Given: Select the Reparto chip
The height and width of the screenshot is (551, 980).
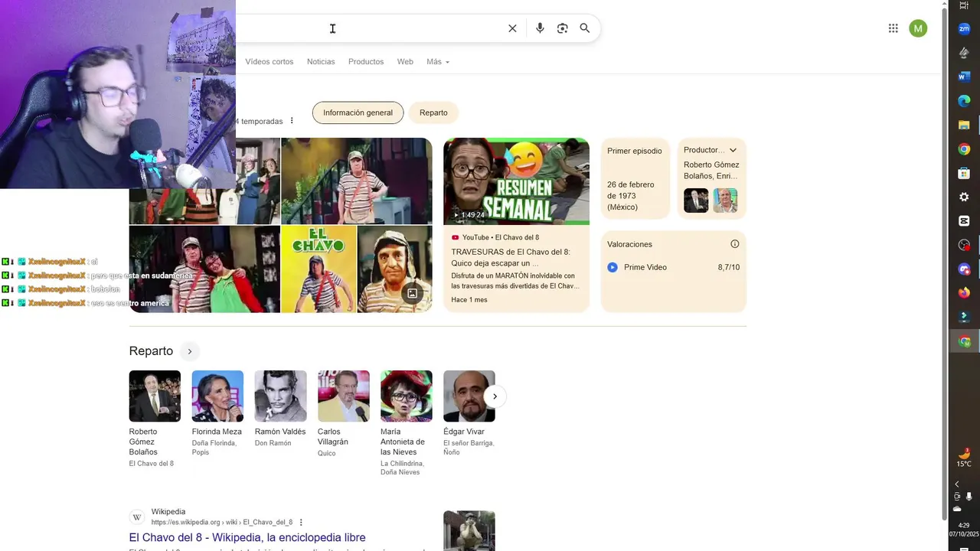Looking at the screenshot, I should 433,112.
